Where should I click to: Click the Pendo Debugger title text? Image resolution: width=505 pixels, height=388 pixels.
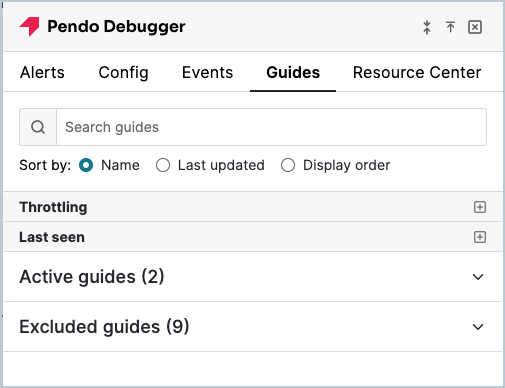(116, 27)
